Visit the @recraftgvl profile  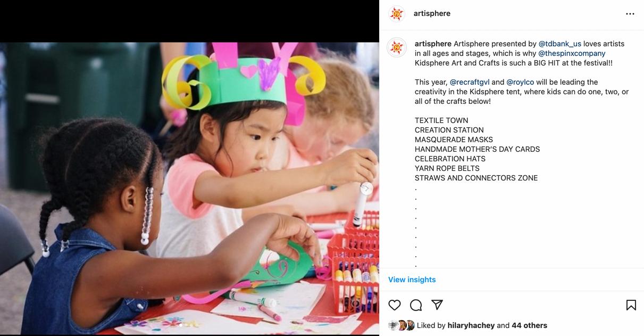(x=470, y=82)
